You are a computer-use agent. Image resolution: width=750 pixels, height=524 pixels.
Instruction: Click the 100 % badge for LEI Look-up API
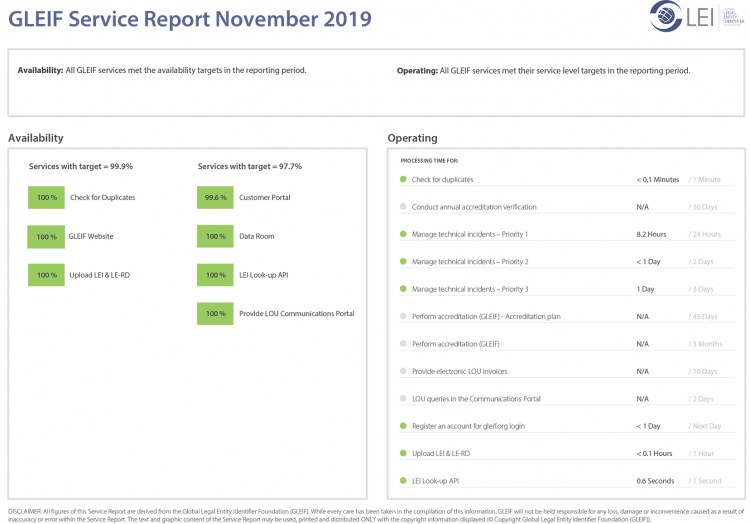pyautogui.click(x=215, y=275)
